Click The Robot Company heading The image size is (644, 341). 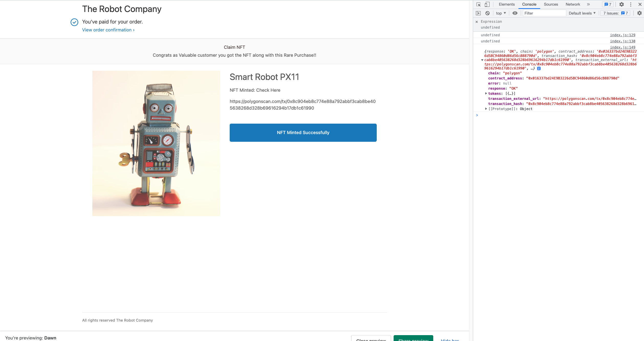click(x=122, y=9)
